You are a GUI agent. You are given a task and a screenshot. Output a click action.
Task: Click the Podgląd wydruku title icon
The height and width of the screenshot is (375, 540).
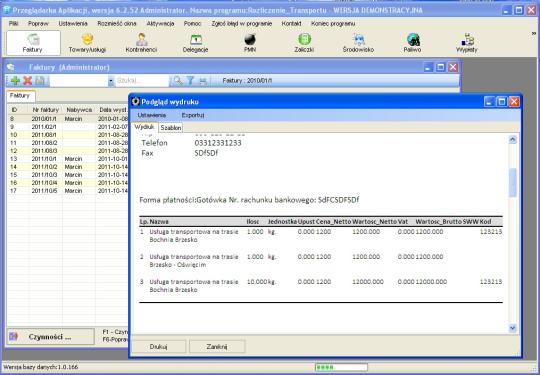click(136, 102)
